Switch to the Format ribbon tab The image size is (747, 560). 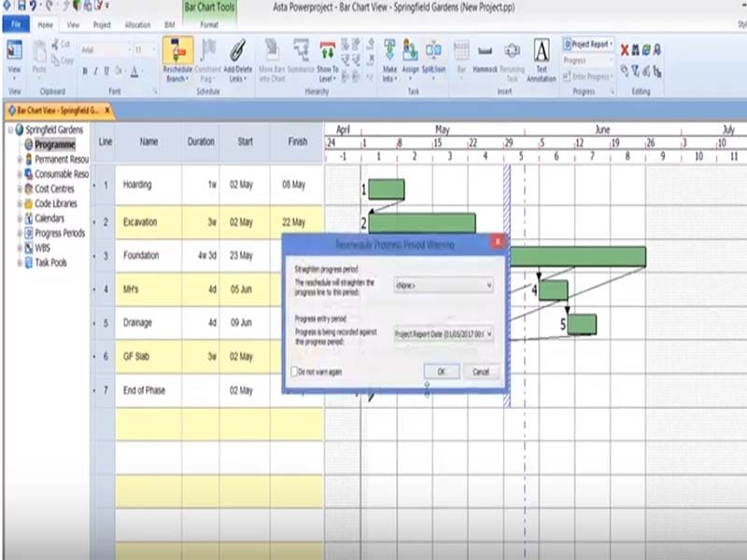click(x=209, y=25)
